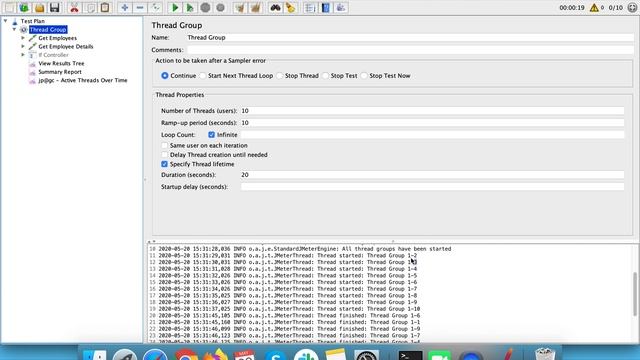640x360 pixels.
Task: Select Get Employees sampler
Action: 58,38
